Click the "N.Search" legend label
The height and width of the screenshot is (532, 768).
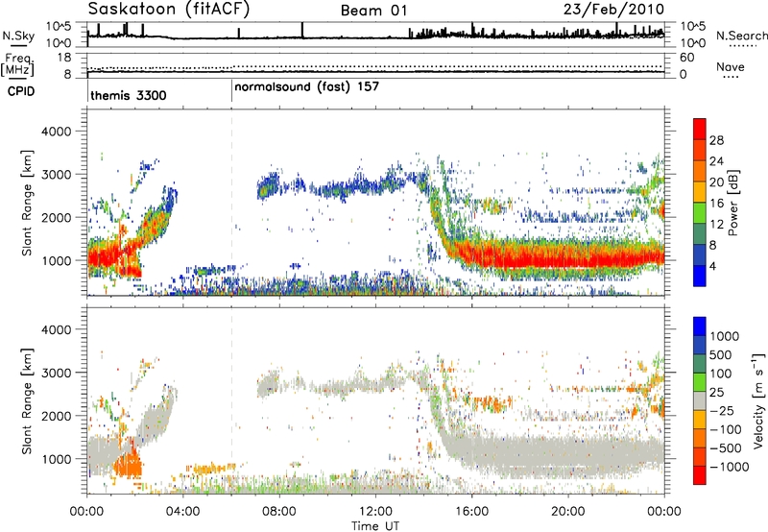click(741, 36)
